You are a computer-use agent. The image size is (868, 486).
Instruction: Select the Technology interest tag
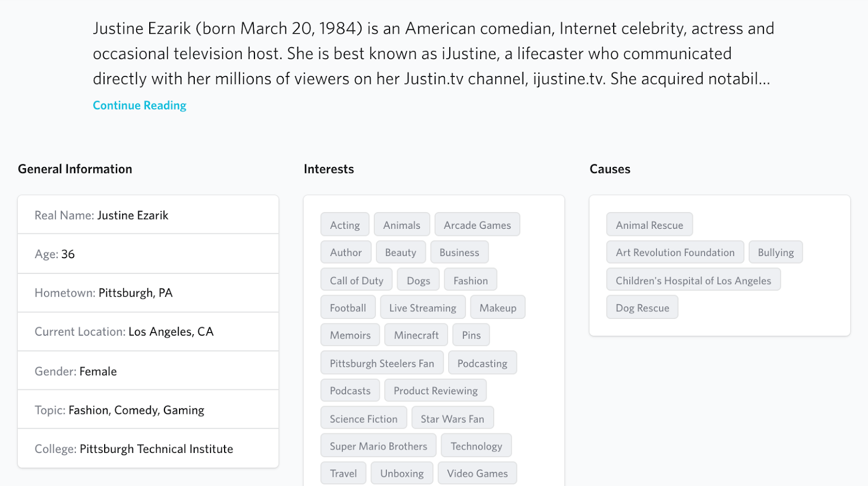(476, 446)
